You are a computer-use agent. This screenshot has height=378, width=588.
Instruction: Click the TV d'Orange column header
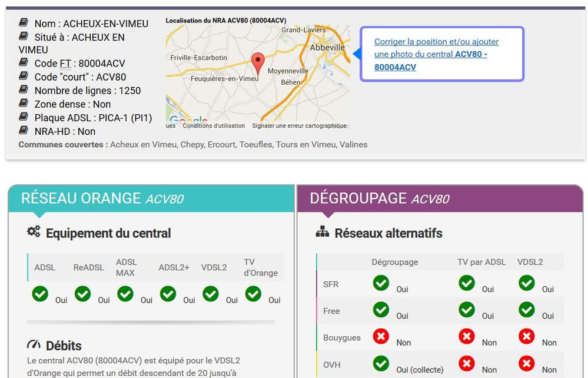(x=261, y=267)
